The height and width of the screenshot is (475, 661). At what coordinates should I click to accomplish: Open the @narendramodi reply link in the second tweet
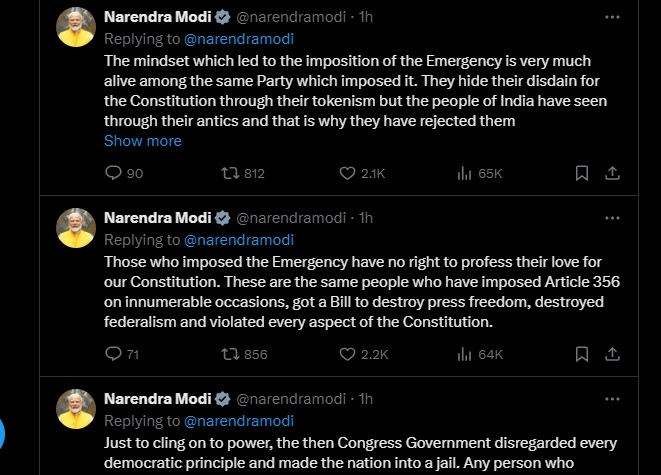pyautogui.click(x=238, y=239)
